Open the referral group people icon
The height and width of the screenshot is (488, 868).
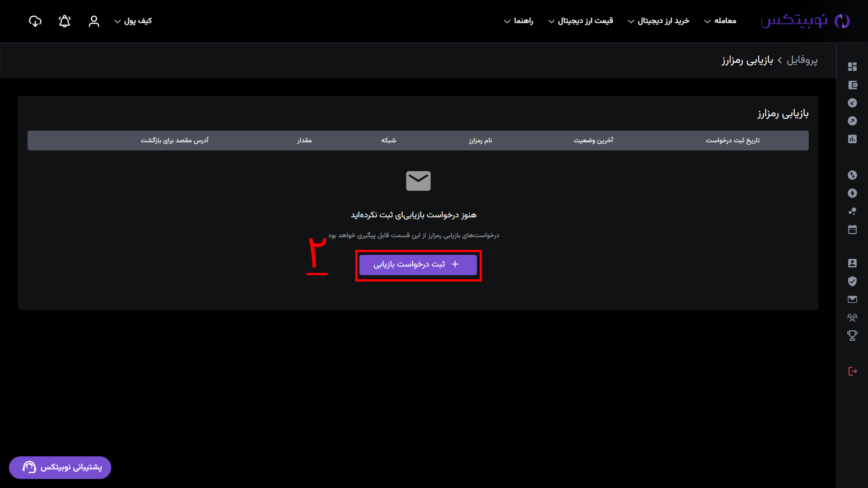[852, 318]
